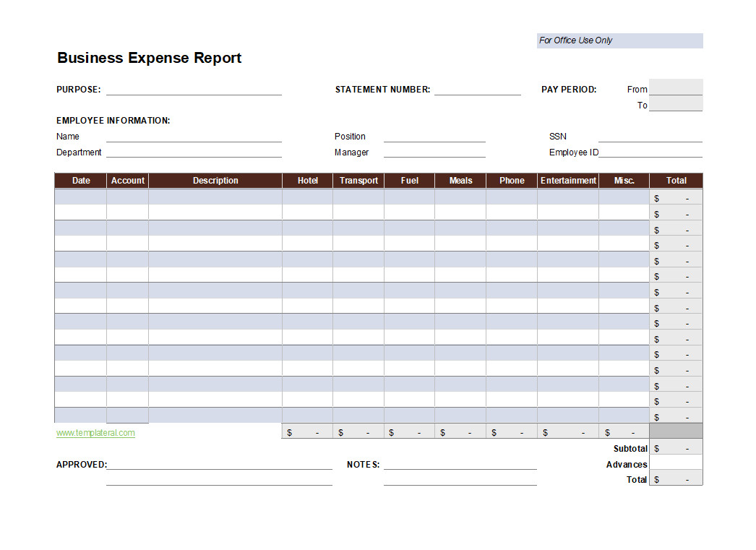Select the Misc. column header

[x=624, y=181]
